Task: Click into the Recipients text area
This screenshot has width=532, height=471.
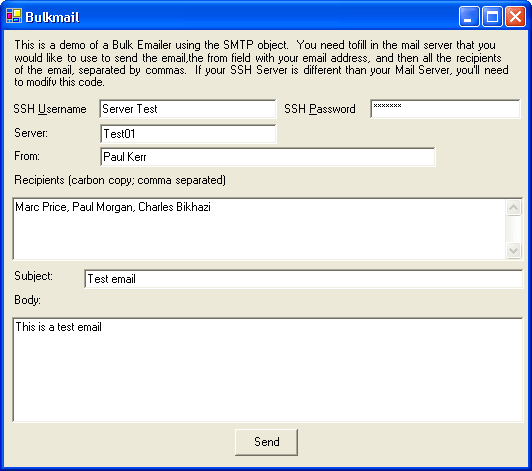Action: click(x=260, y=229)
